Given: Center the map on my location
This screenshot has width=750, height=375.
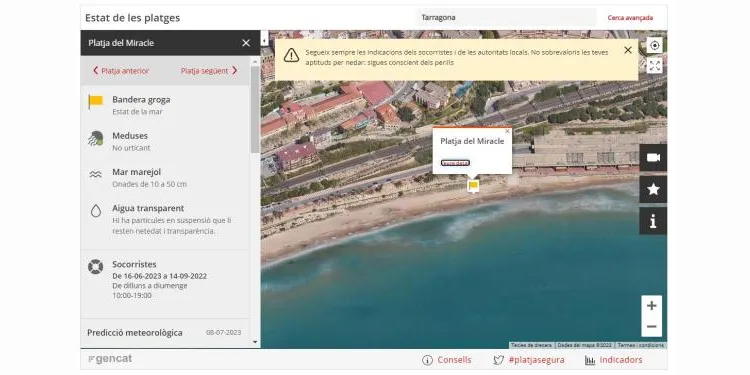Looking at the screenshot, I should [x=654, y=45].
